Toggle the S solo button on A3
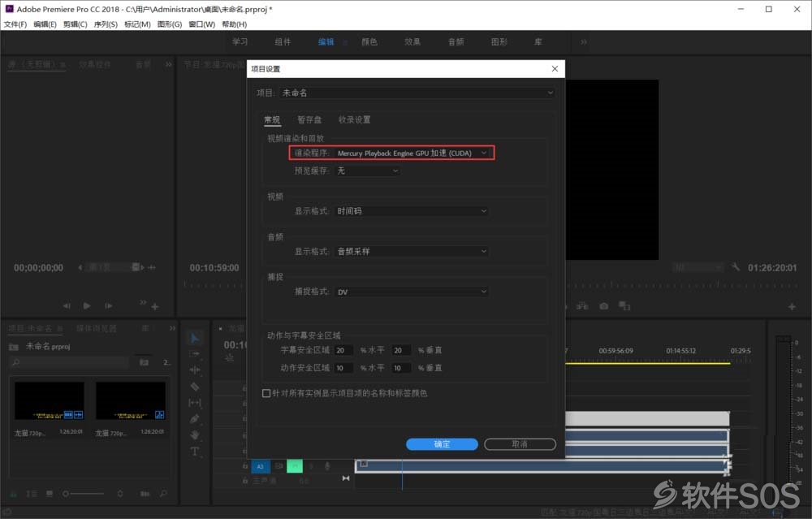The image size is (812, 519). [311, 466]
